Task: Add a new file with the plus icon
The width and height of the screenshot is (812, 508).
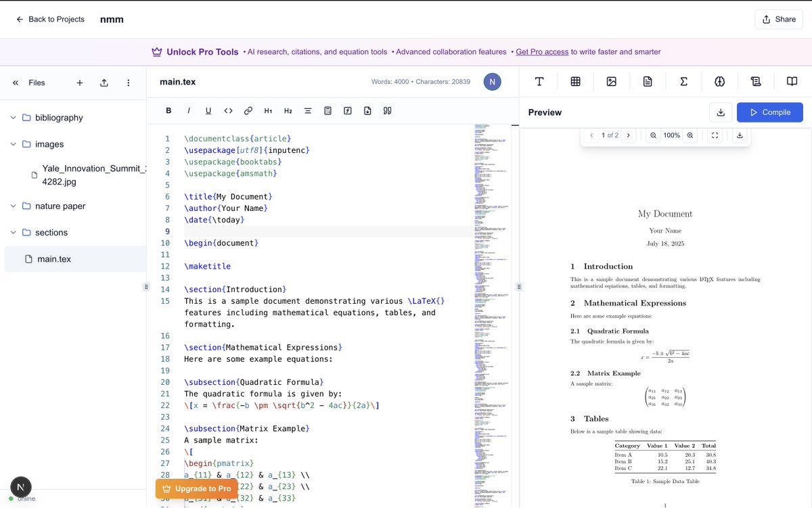Action: pyautogui.click(x=80, y=83)
